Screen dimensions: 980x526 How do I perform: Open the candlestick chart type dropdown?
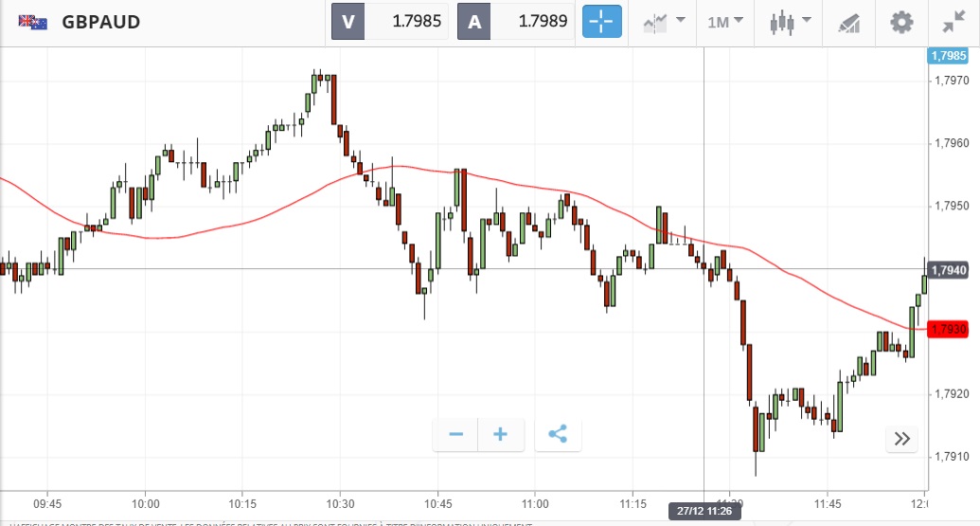(x=791, y=22)
